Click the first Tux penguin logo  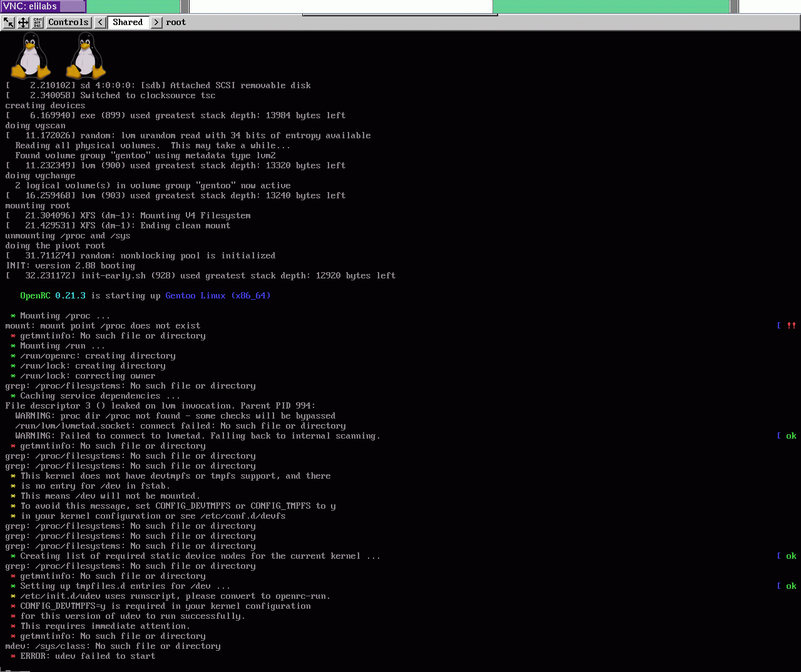pyautogui.click(x=30, y=56)
